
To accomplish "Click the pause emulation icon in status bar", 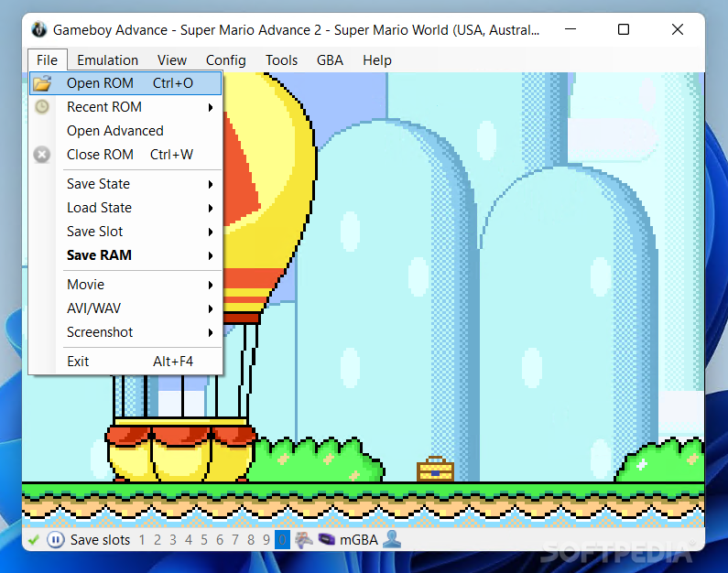I will coord(55,540).
